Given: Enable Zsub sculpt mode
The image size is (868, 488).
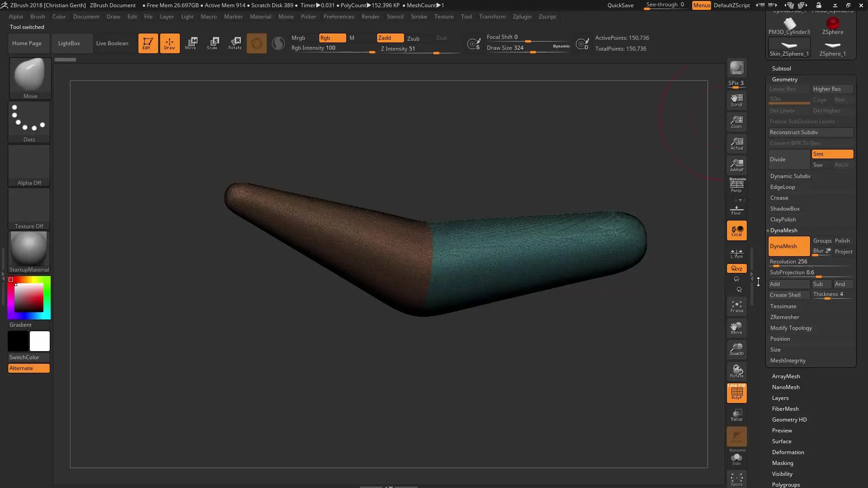Looking at the screenshot, I should [413, 38].
